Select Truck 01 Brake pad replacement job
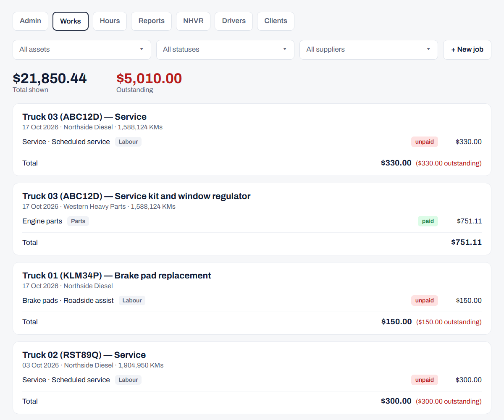The image size is (504, 420). coord(117,276)
